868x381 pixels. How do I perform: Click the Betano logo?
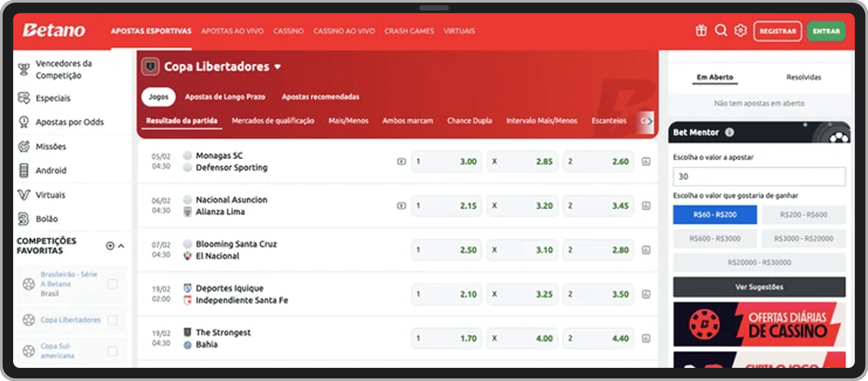pyautogui.click(x=54, y=30)
